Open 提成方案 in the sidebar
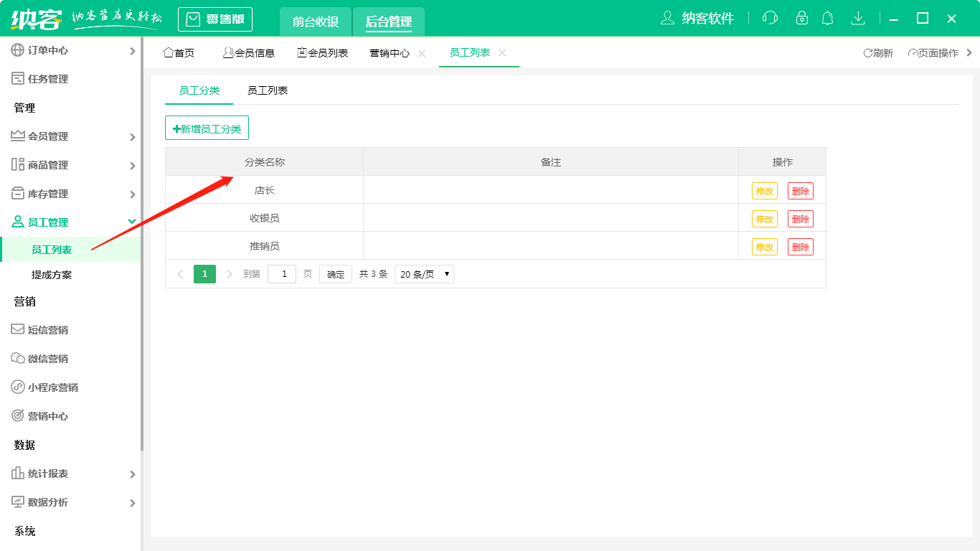 [x=52, y=275]
